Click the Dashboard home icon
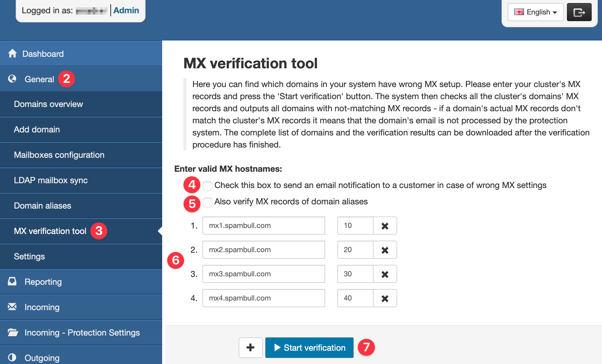This screenshot has height=364, width=602. point(12,54)
